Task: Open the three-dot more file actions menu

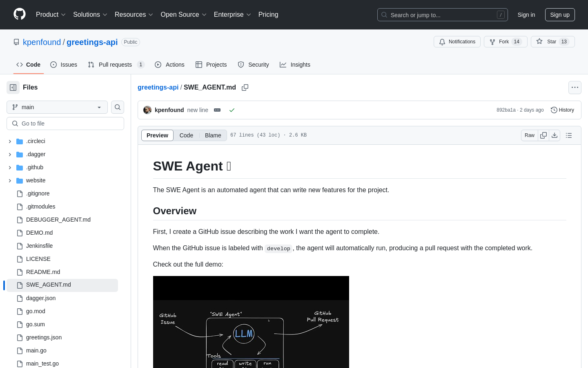Action: point(575,88)
